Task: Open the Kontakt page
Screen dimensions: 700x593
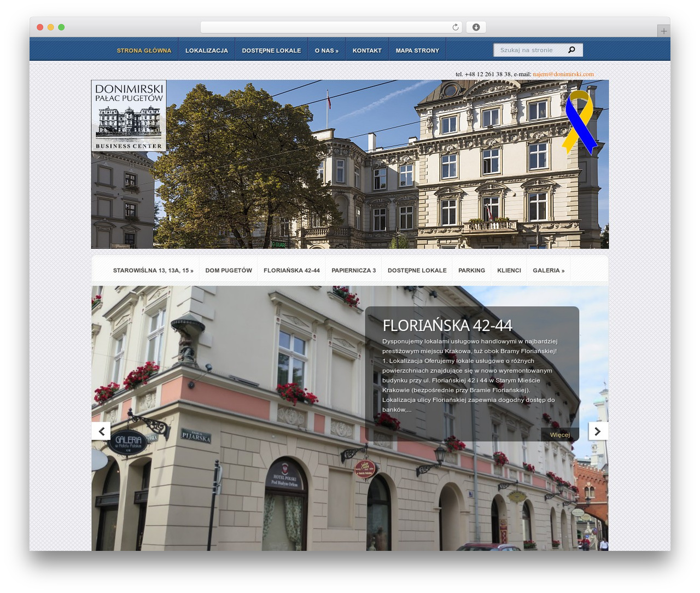Action: (367, 50)
